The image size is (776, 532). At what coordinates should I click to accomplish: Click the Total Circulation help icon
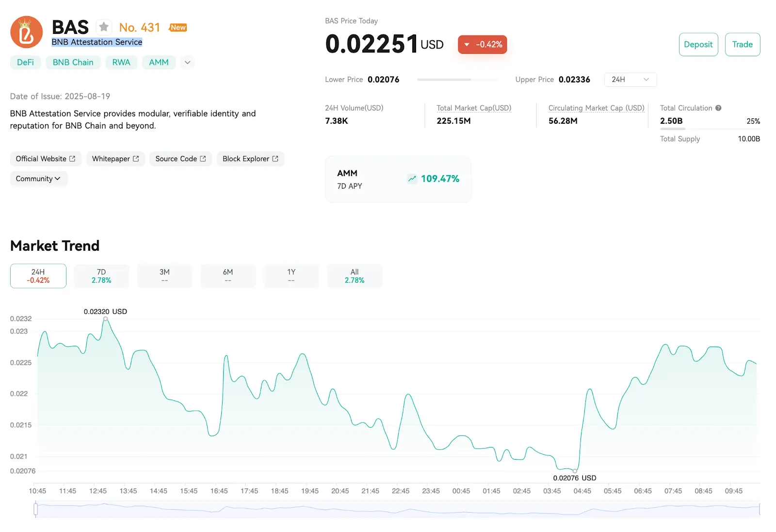[x=718, y=108]
